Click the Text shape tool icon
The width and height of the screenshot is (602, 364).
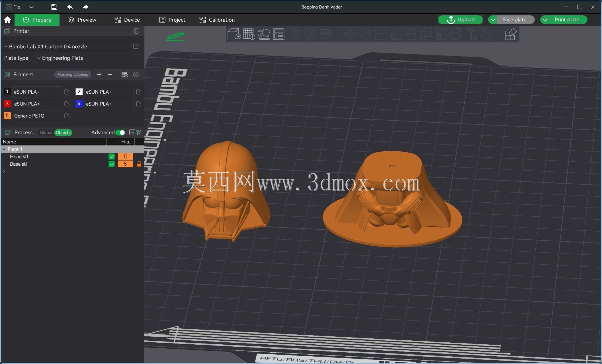(471, 34)
